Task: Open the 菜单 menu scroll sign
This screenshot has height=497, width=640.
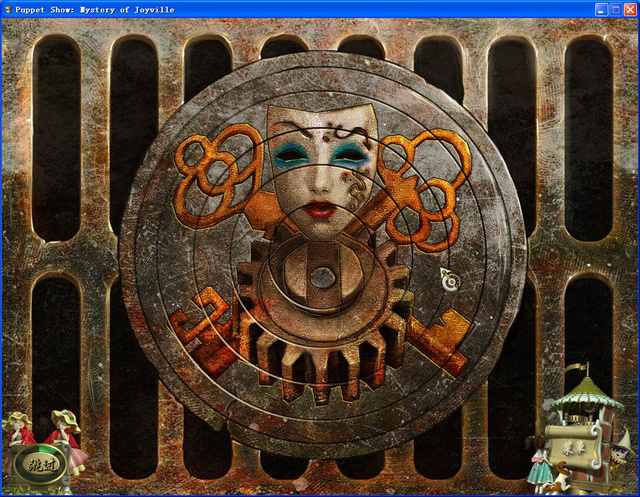Action: (573, 448)
